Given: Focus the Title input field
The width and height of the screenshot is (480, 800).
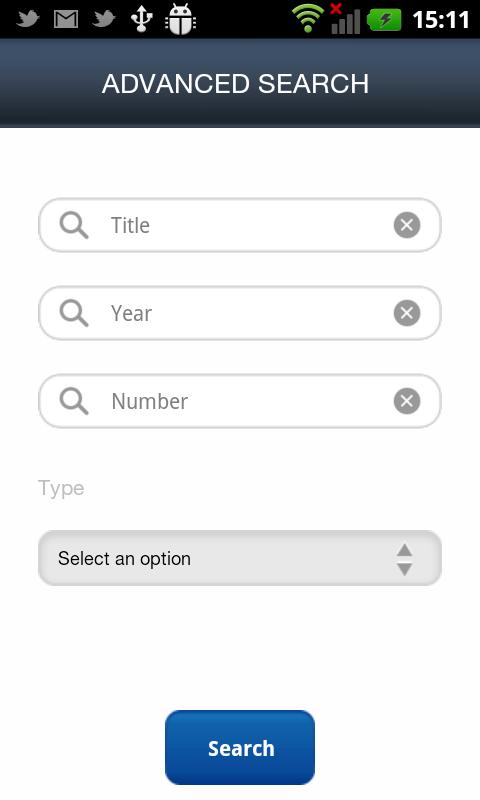Looking at the screenshot, I should (x=240, y=225).
